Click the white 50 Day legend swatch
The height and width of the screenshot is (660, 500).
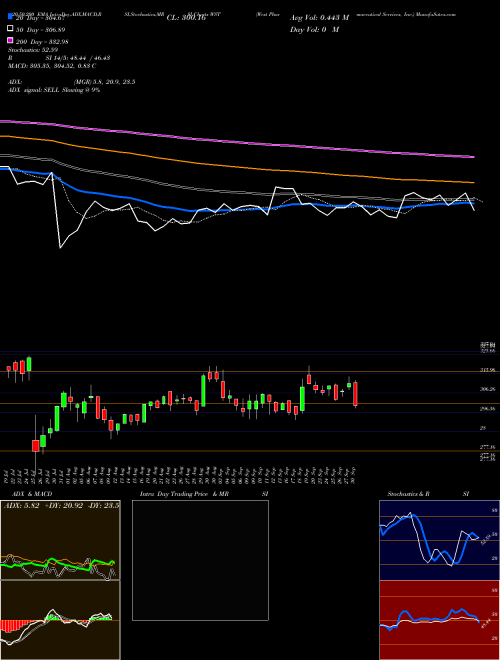pyautogui.click(x=10, y=29)
